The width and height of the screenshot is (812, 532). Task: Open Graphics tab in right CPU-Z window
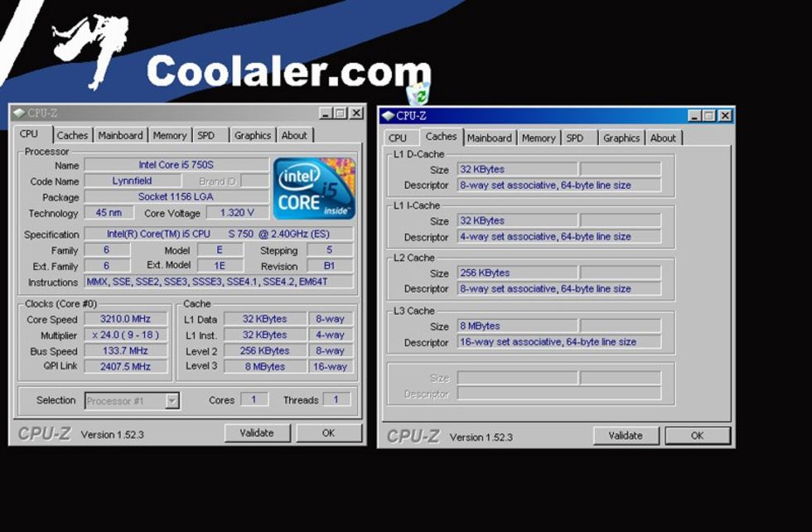point(621,138)
